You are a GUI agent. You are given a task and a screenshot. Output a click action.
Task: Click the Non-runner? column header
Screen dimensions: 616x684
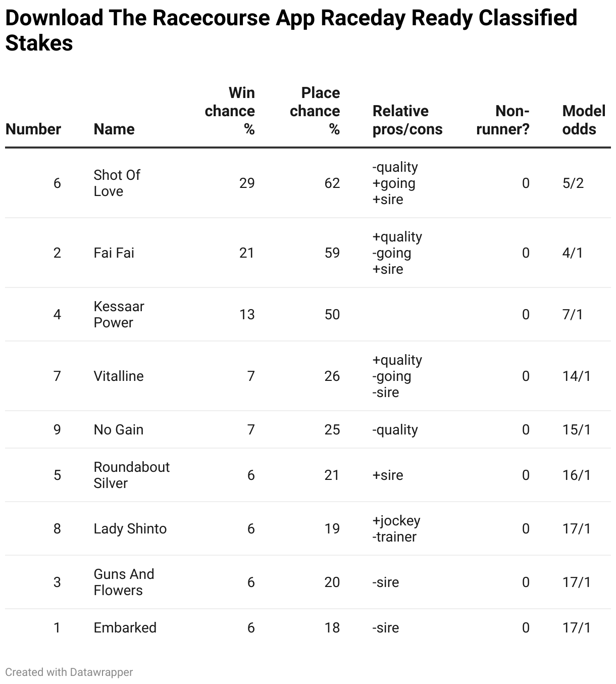coord(503,120)
